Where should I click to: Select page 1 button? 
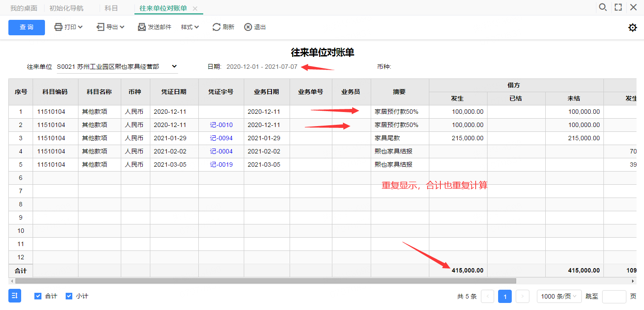[505, 296]
